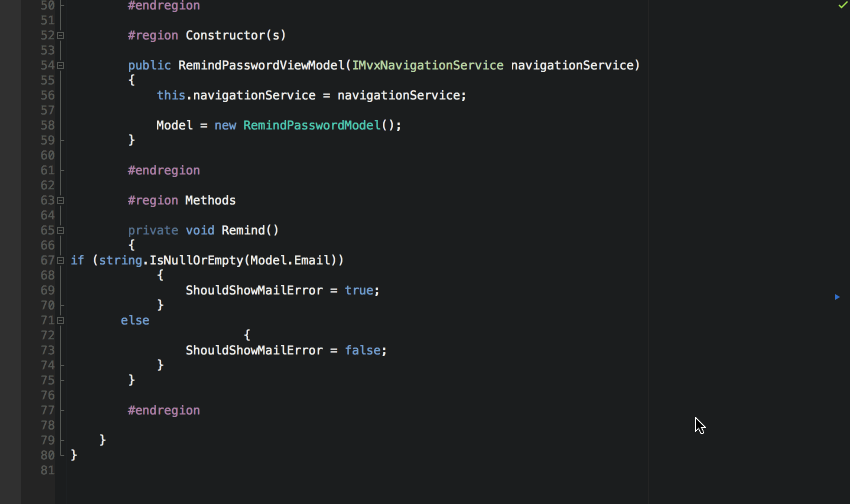Click the 'this' keyword on line 56
This screenshot has height=504, width=850.
171,95
